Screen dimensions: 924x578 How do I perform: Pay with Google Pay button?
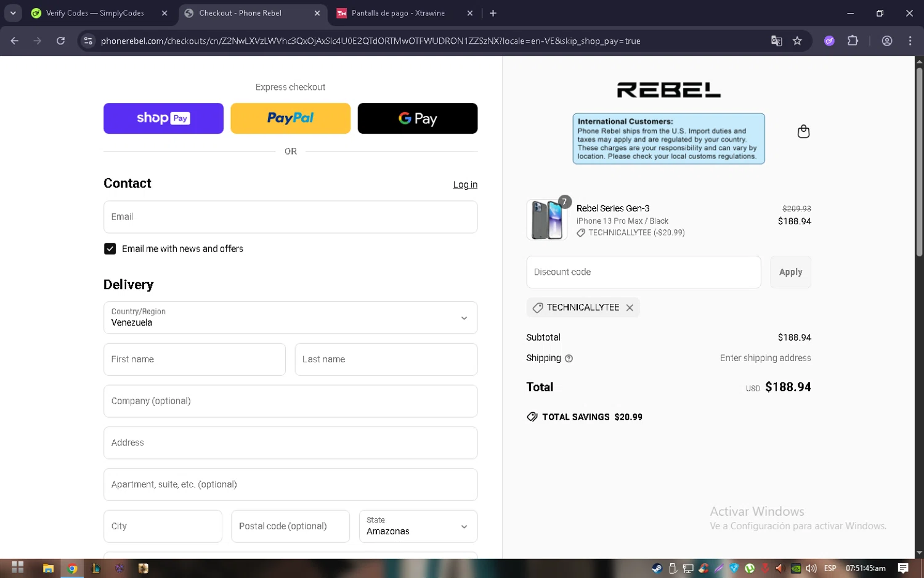click(418, 118)
